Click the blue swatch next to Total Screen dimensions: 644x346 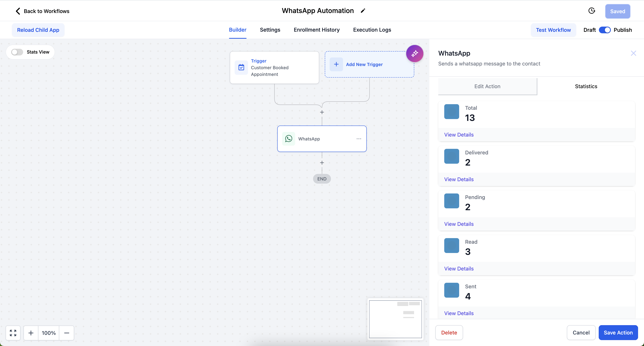point(452,112)
